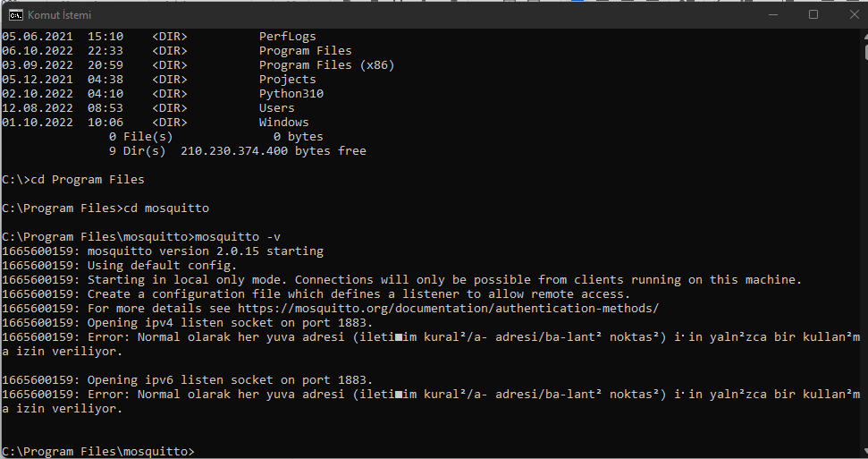868x459 pixels.
Task: Open the Command Prompt title bar icon menu
Action: (15, 15)
